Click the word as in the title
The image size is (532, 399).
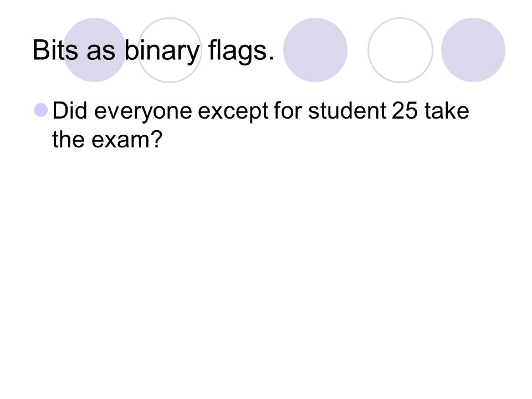[x=101, y=53]
